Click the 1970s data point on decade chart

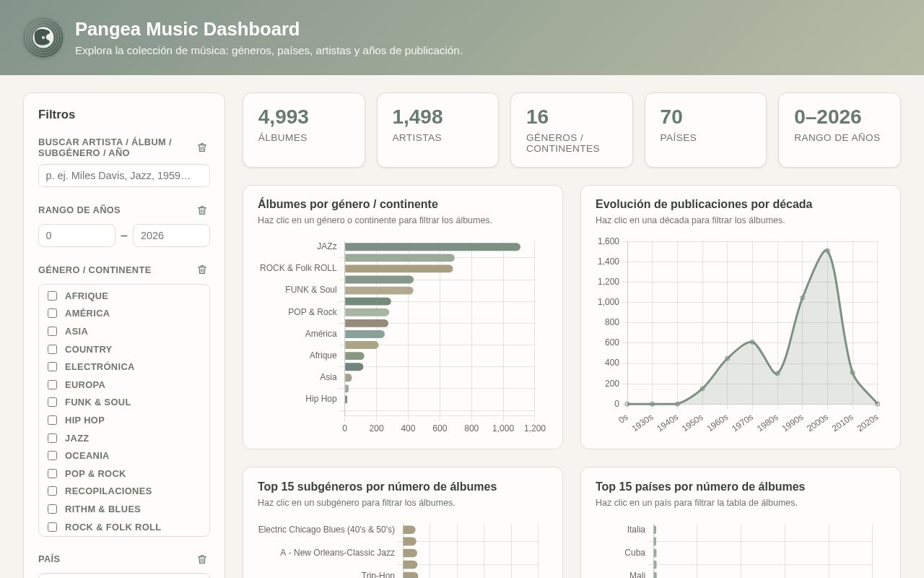click(752, 342)
